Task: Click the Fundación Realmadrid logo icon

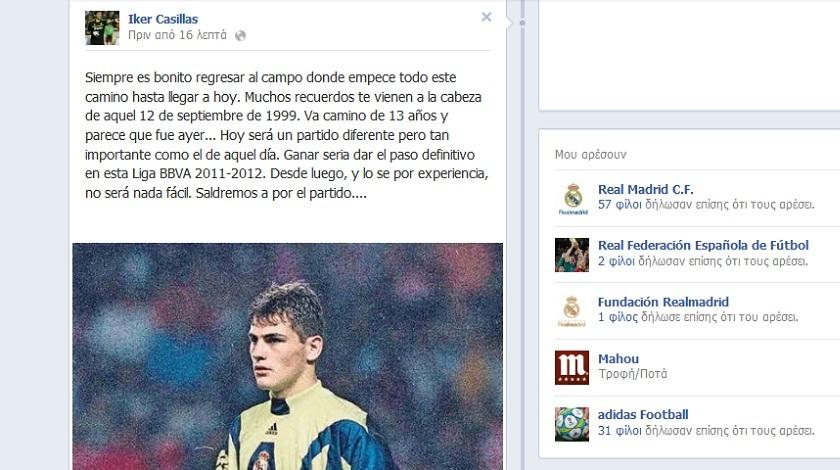Action: pyautogui.click(x=572, y=311)
